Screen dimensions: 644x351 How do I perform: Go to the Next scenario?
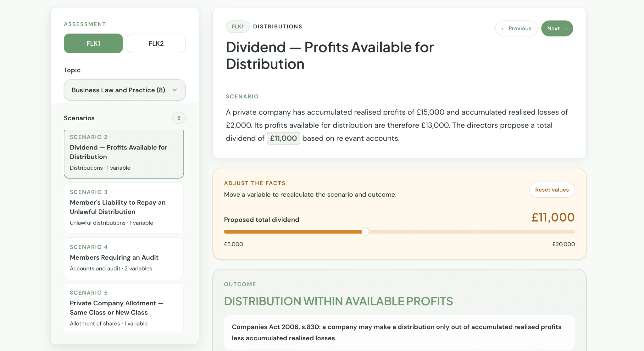click(x=557, y=28)
